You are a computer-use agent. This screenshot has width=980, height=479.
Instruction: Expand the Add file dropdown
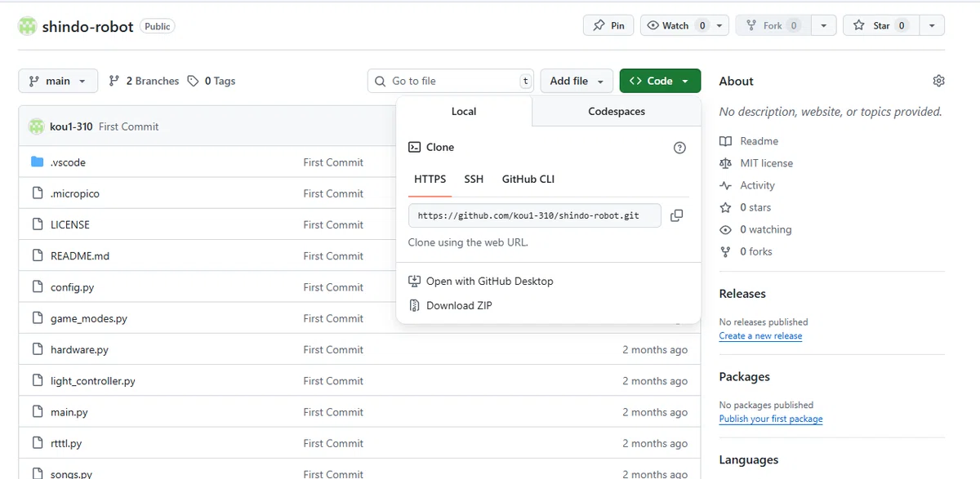(577, 81)
